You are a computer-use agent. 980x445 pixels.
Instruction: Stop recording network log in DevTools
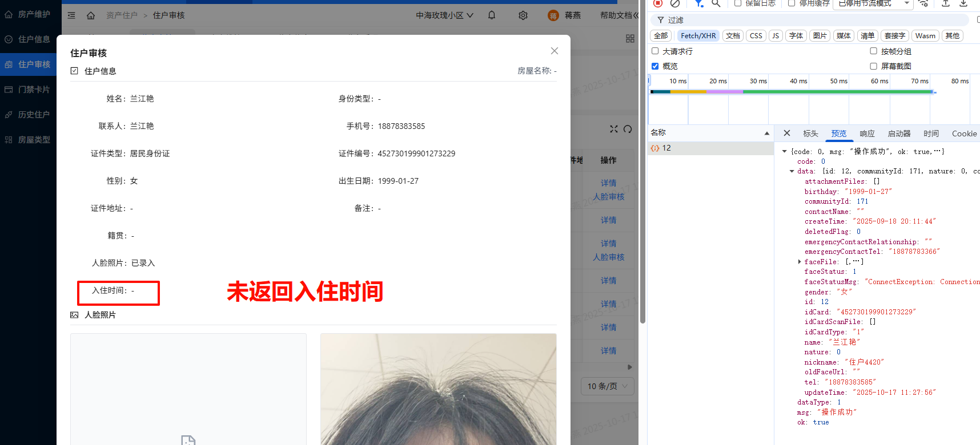(658, 3)
